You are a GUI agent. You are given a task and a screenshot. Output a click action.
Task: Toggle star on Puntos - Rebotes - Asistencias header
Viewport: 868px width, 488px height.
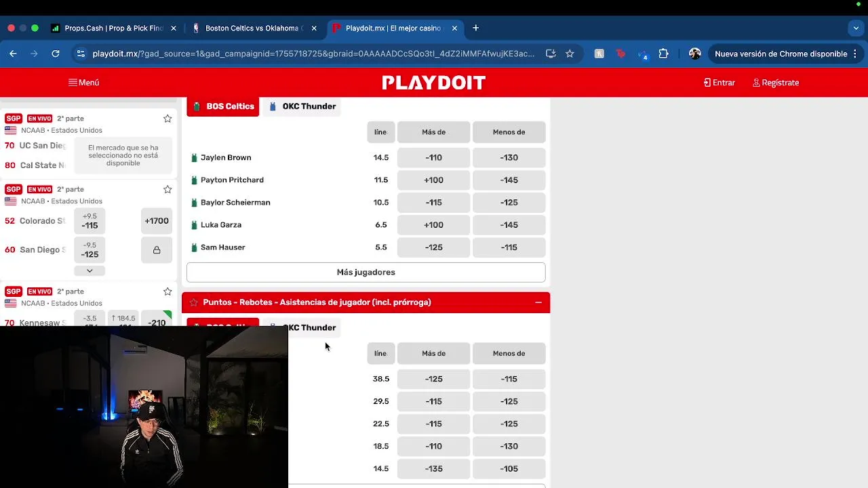(194, 302)
